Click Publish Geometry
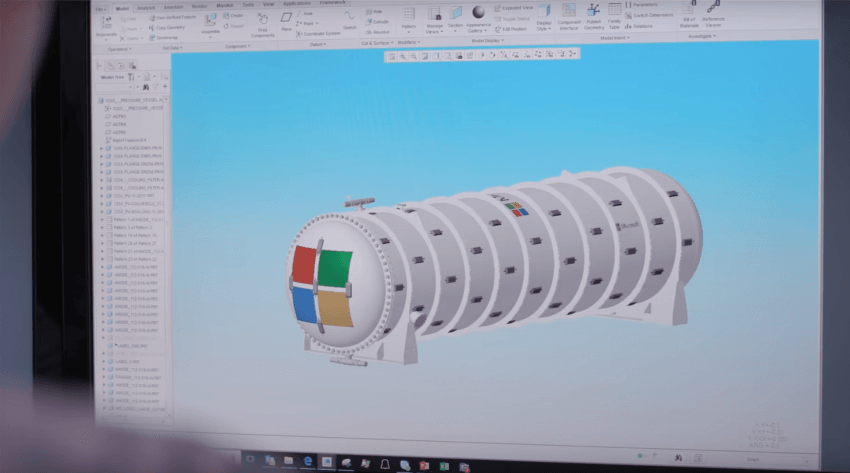The height and width of the screenshot is (473, 850). pyautogui.click(x=594, y=17)
